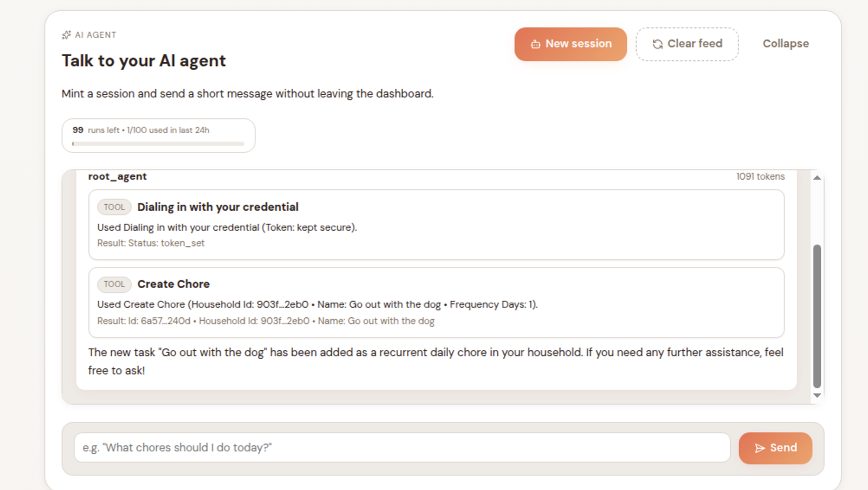Click the feed's vertical scrollbar thumb
The height and width of the screenshot is (490, 868).
[x=817, y=316]
